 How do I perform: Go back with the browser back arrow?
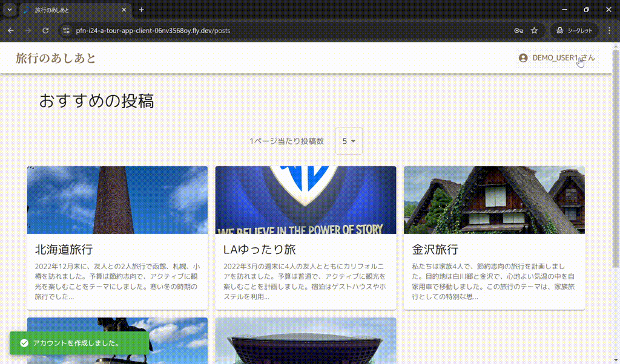(x=11, y=30)
